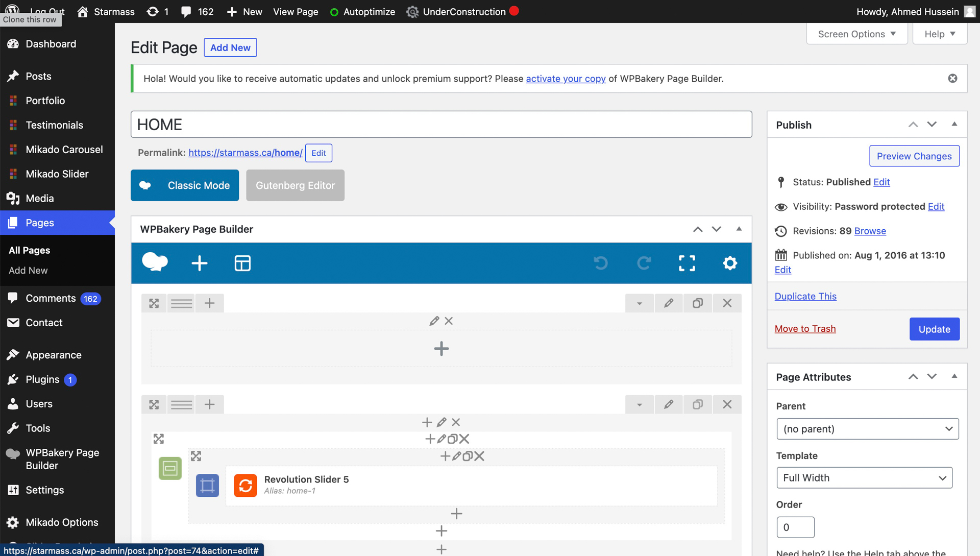Clone the first row
The height and width of the screenshot is (556, 980).
[698, 303]
